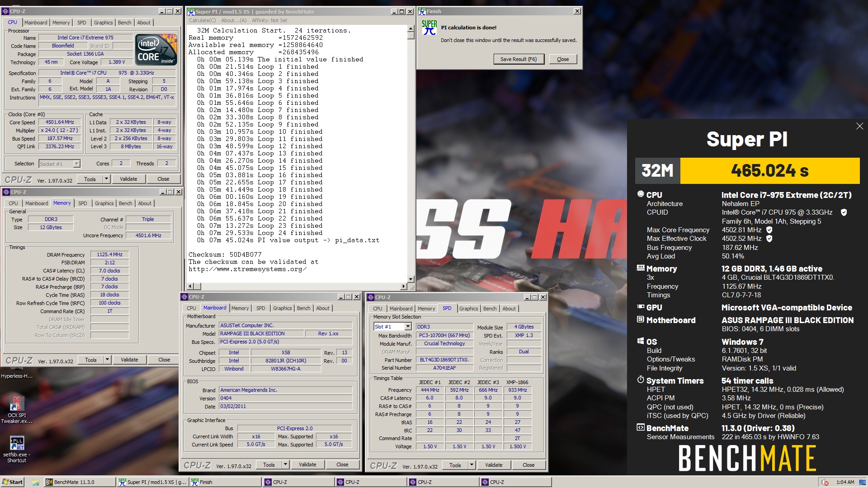Click the GPU section icon in BenchMate panel
The height and width of the screenshot is (488, 868).
point(641,307)
